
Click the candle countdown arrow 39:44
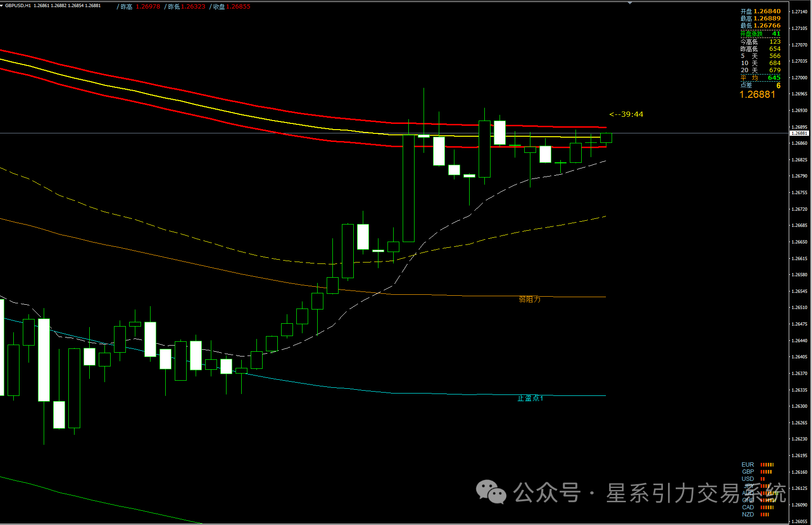(626, 114)
